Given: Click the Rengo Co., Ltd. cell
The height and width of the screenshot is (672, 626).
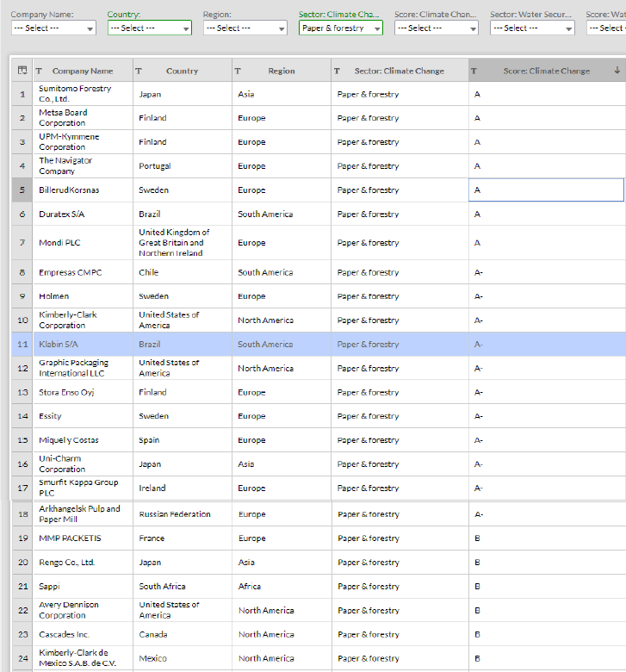Looking at the screenshot, I should [x=84, y=562].
